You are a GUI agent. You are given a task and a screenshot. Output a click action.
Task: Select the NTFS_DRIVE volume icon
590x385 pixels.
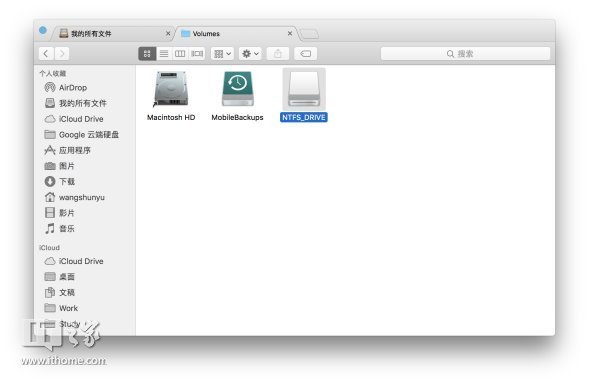tap(304, 89)
